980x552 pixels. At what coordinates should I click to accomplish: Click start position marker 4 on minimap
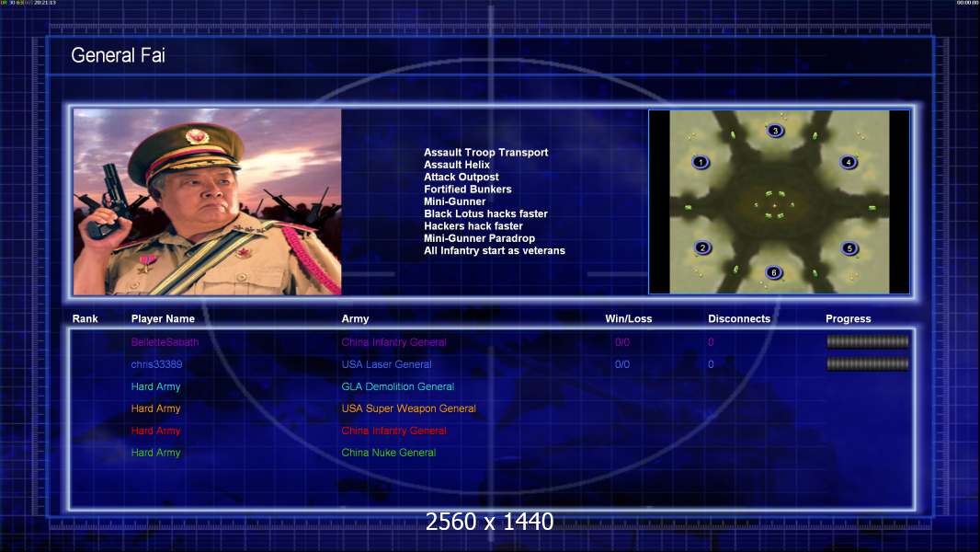pos(849,162)
